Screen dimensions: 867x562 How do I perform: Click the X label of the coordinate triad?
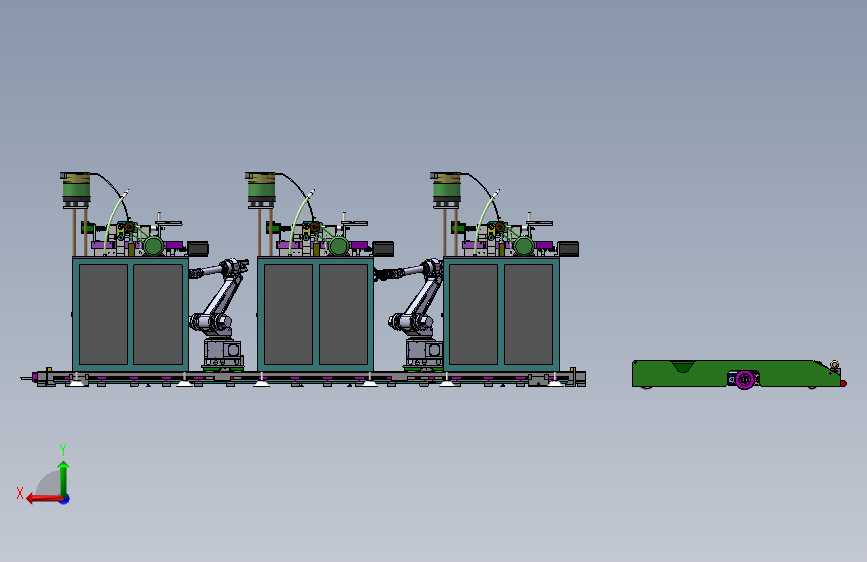pos(20,493)
